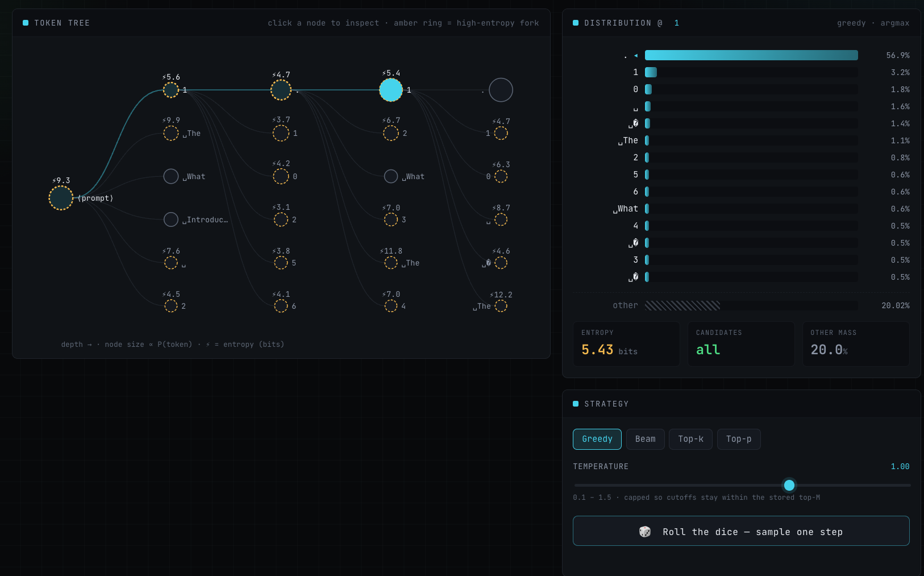Inspect the ␣The node with entropy 11.8

tap(391, 263)
